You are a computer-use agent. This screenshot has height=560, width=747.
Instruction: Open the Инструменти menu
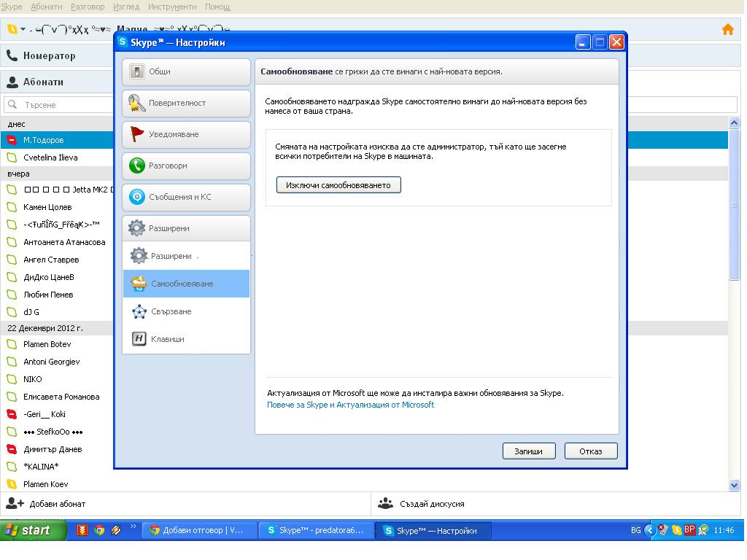[x=171, y=7]
